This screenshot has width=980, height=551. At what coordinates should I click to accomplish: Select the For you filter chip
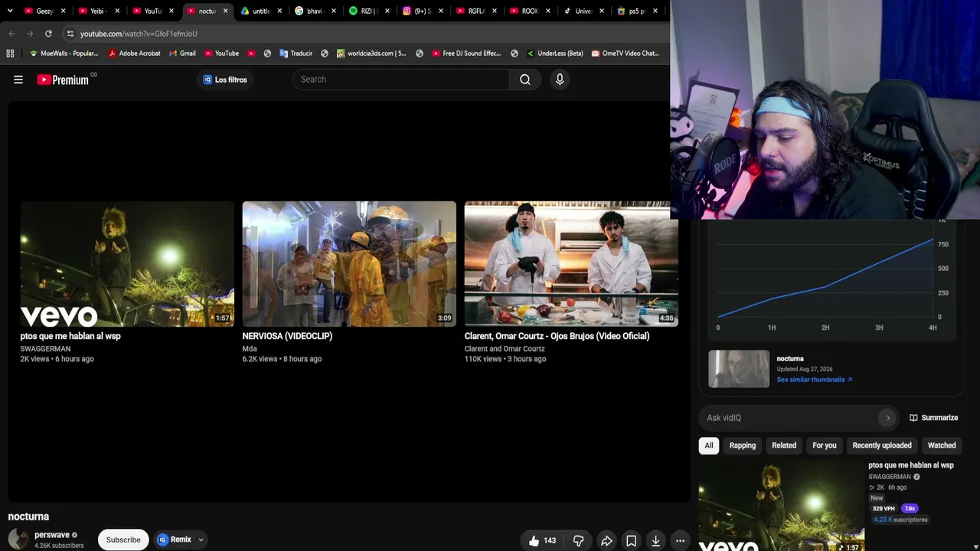pyautogui.click(x=825, y=445)
